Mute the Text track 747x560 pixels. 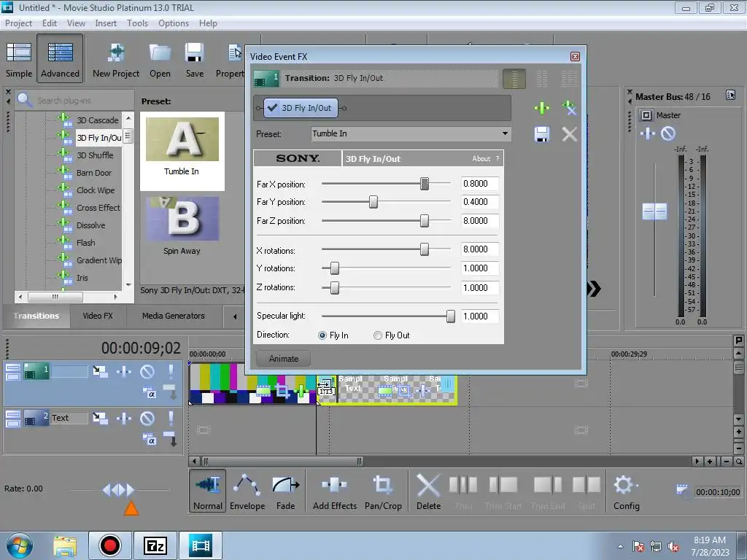147,418
